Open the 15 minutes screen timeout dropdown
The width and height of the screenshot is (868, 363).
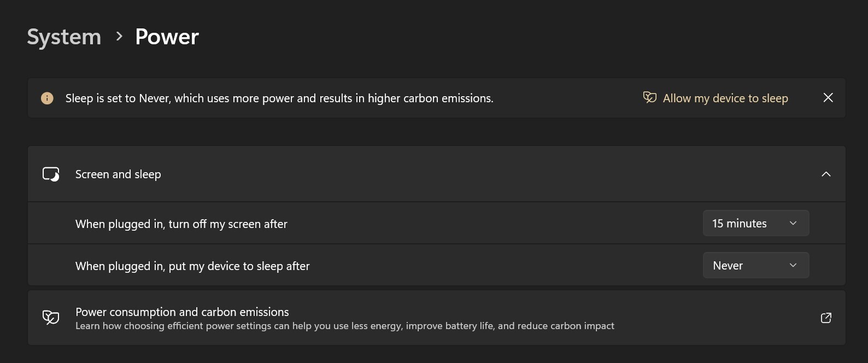(755, 224)
